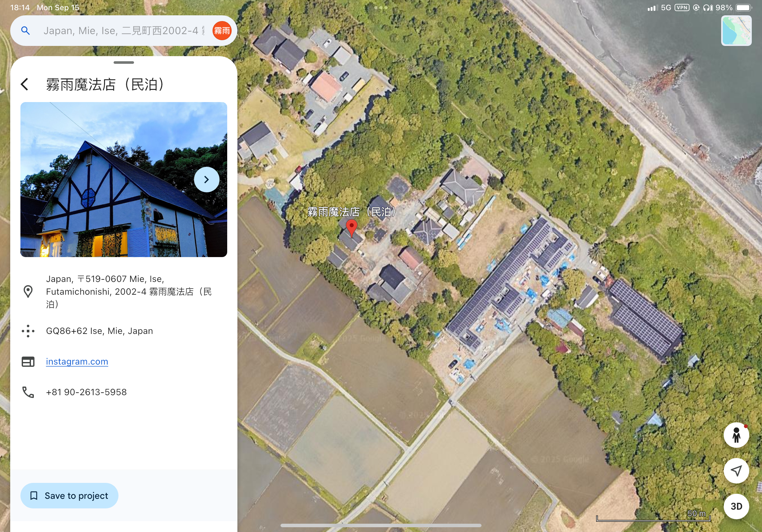Go back with the left arrow
This screenshot has height=532, width=762.
click(25, 84)
